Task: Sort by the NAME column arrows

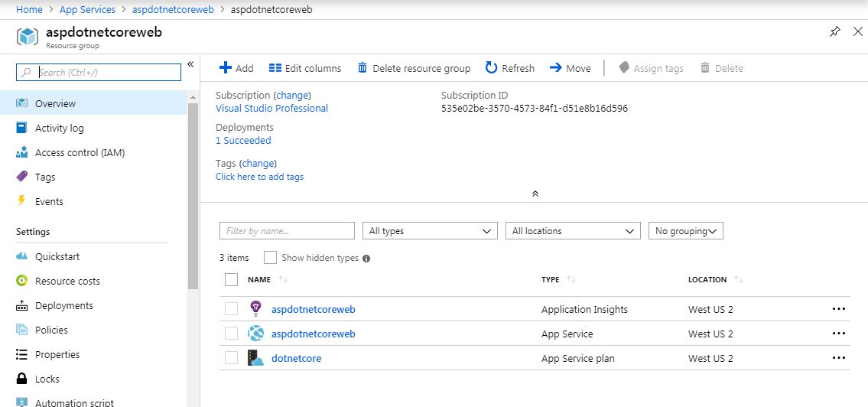Action: click(x=283, y=280)
